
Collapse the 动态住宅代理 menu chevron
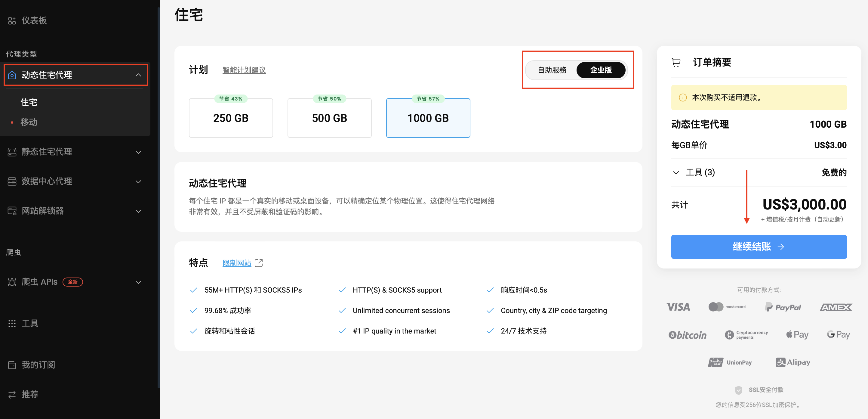[138, 75]
